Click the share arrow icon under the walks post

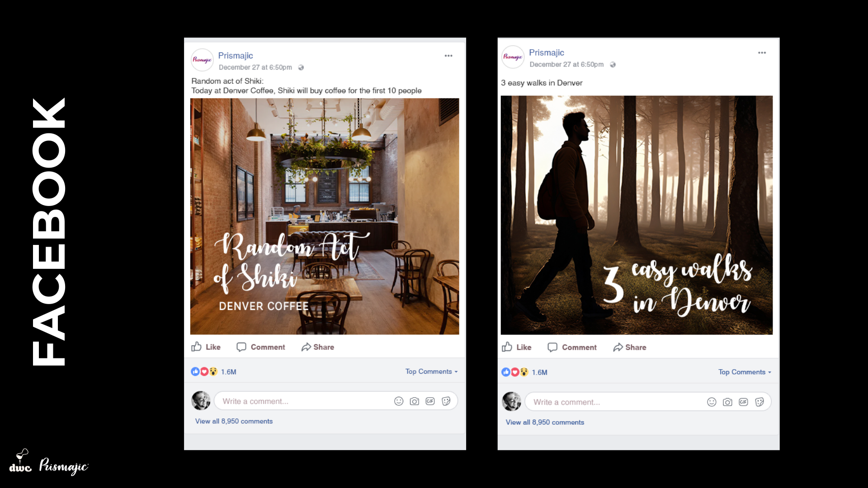point(618,347)
